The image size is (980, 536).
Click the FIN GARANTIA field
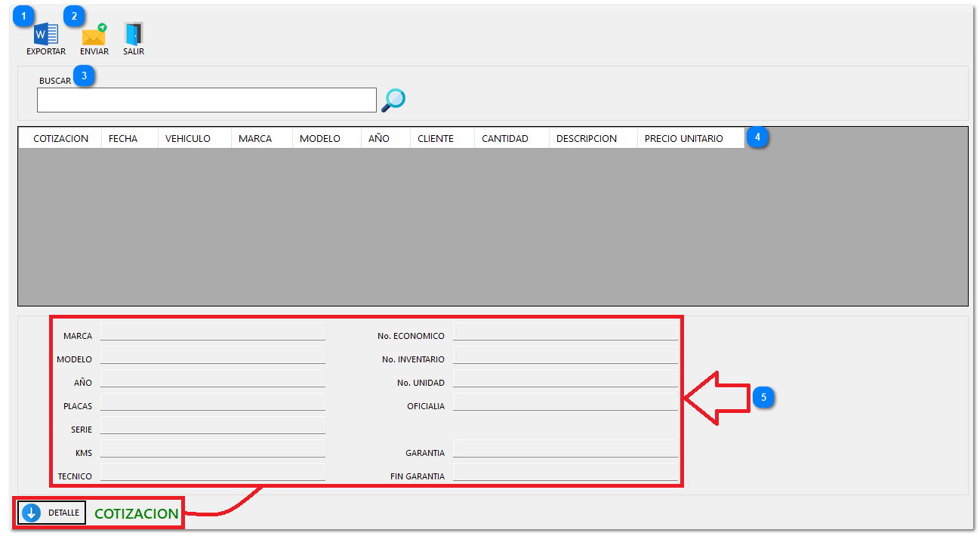point(566,472)
